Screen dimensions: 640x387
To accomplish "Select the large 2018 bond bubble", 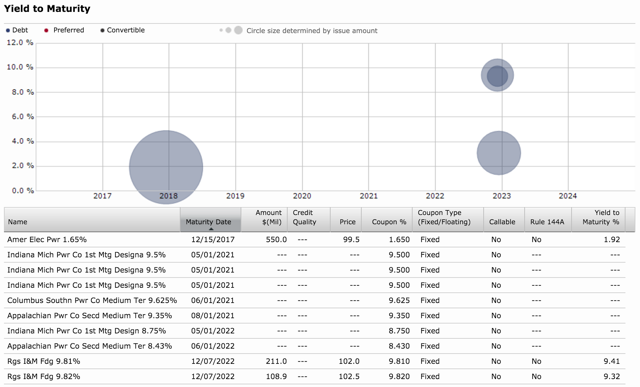I will 166,167.
